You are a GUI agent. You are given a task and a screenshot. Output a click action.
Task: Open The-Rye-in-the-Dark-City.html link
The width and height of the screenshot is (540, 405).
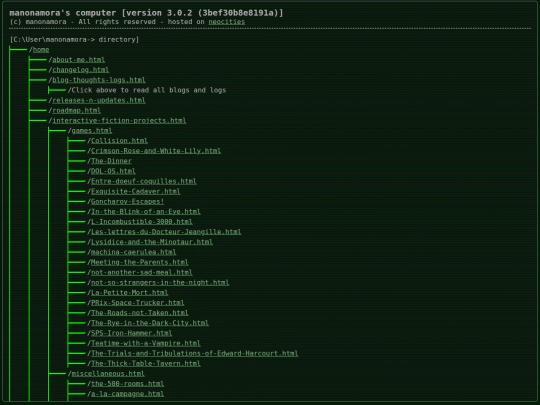(x=150, y=323)
